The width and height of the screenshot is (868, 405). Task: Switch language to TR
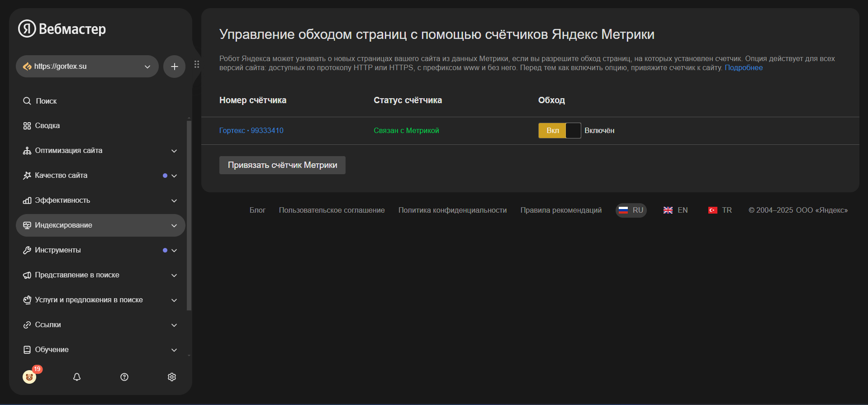click(x=720, y=210)
